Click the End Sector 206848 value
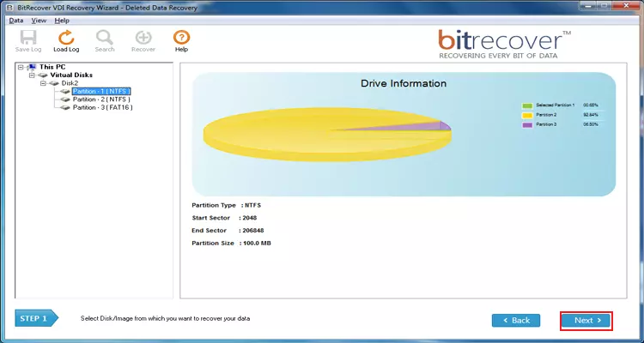 pyautogui.click(x=253, y=231)
